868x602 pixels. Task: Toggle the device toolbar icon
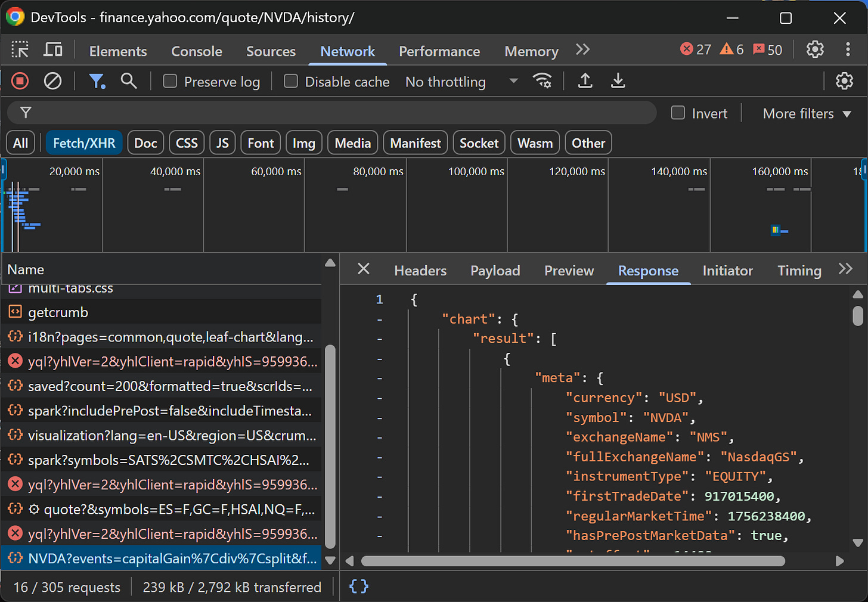53,50
